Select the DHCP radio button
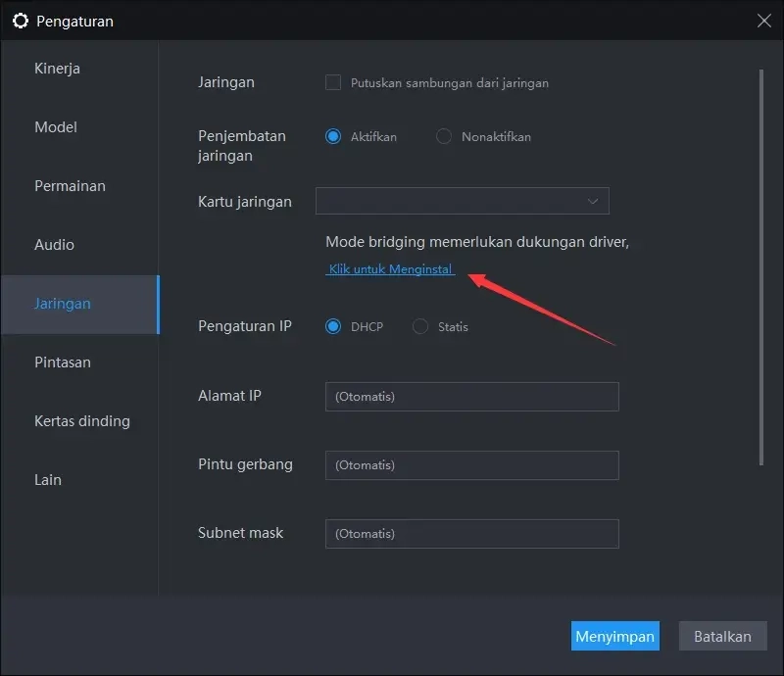784x676 pixels. [333, 326]
